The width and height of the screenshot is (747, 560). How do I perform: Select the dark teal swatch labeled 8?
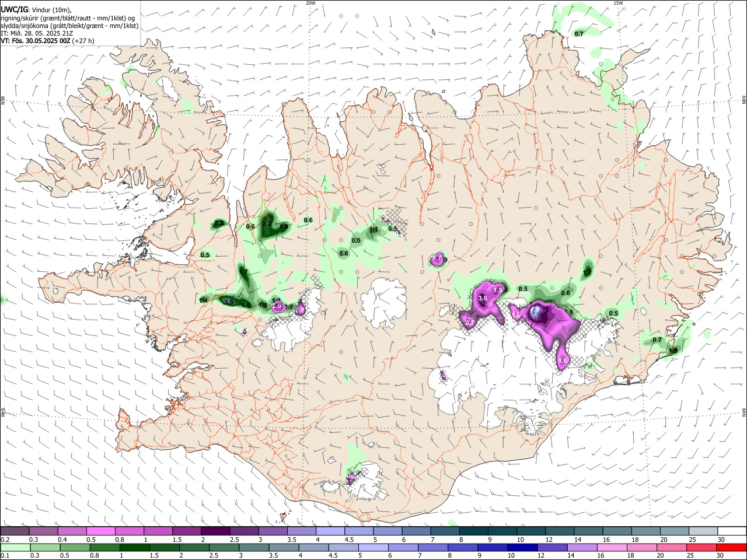click(x=474, y=531)
